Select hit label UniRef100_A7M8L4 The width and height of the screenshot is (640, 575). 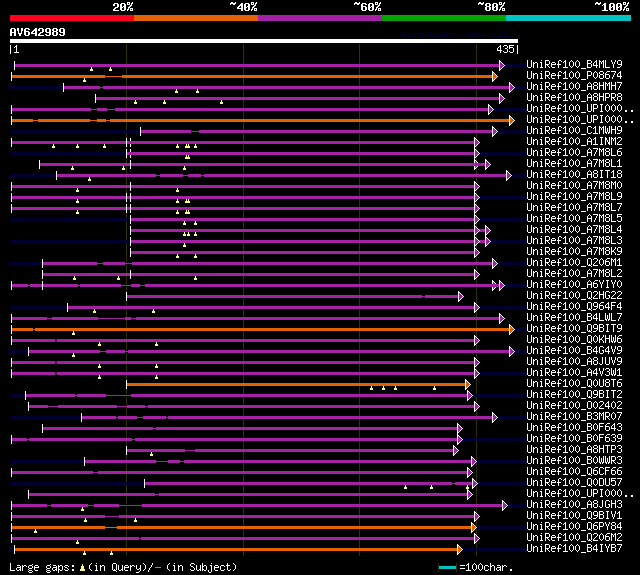click(574, 230)
